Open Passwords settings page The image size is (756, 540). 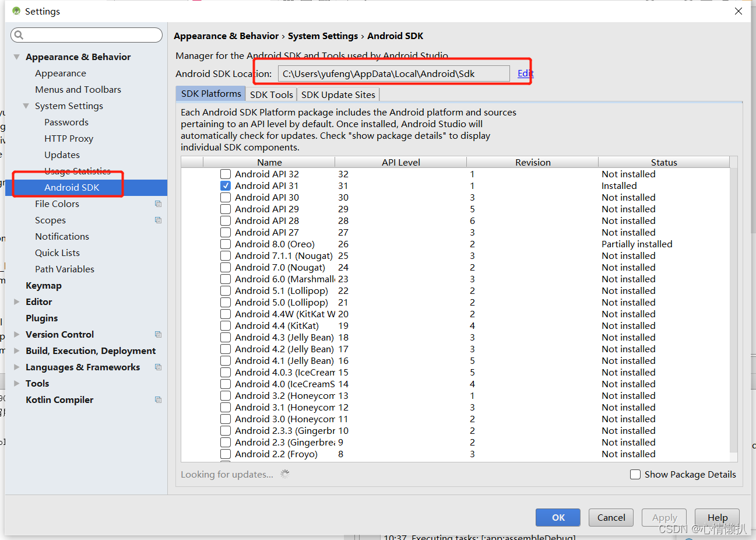tap(66, 122)
